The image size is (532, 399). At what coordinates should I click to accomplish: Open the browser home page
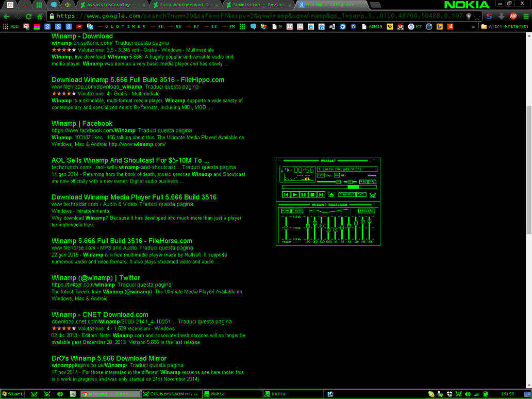40,16
